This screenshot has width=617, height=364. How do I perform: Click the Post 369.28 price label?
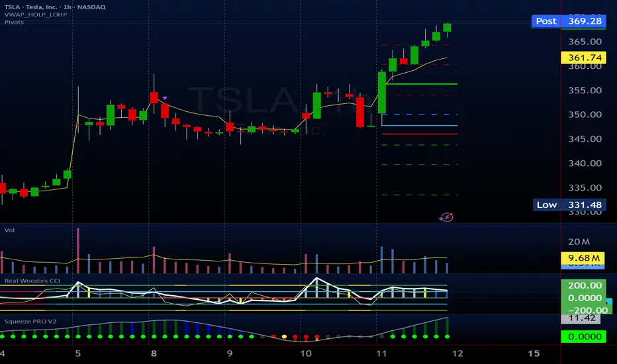pos(569,21)
